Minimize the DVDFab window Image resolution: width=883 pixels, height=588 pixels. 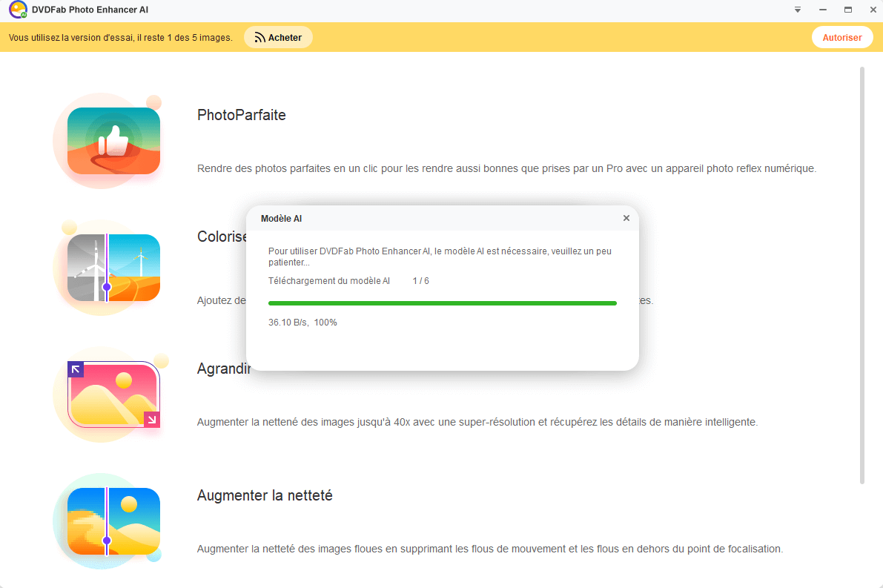(x=823, y=10)
